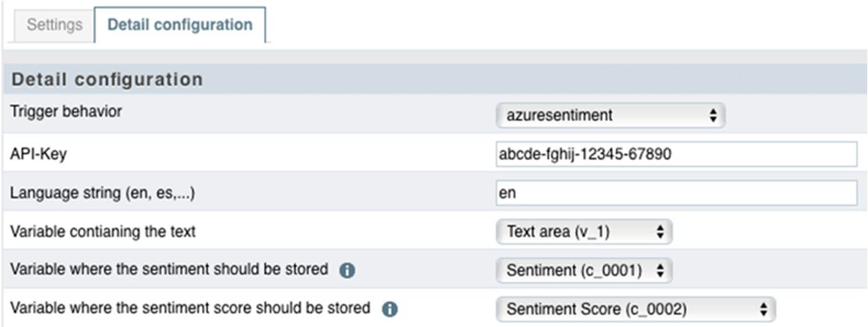The width and height of the screenshot is (868, 327).
Task: Click the up-down arrows on azuresentiment selector
Action: coord(713,115)
